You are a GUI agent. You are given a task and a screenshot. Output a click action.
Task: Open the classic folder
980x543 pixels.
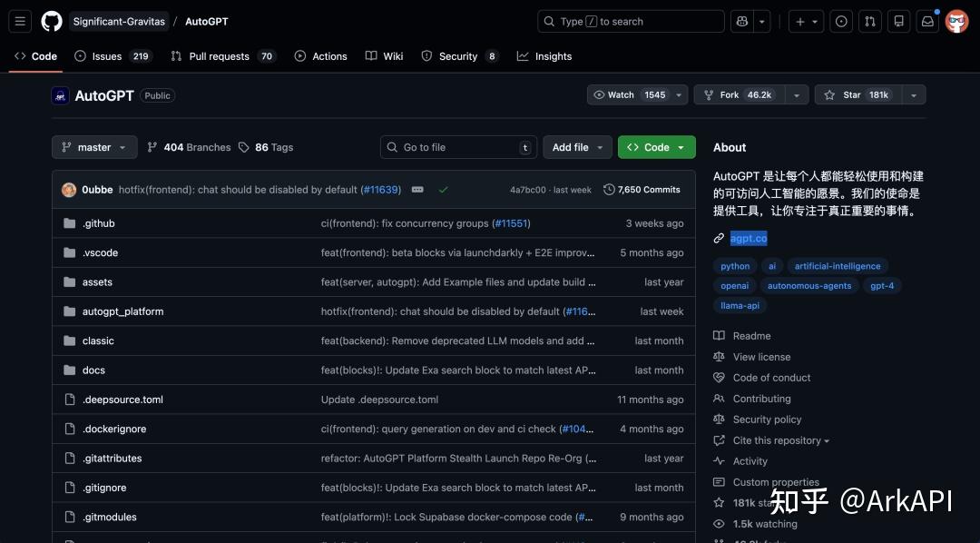[x=98, y=341]
